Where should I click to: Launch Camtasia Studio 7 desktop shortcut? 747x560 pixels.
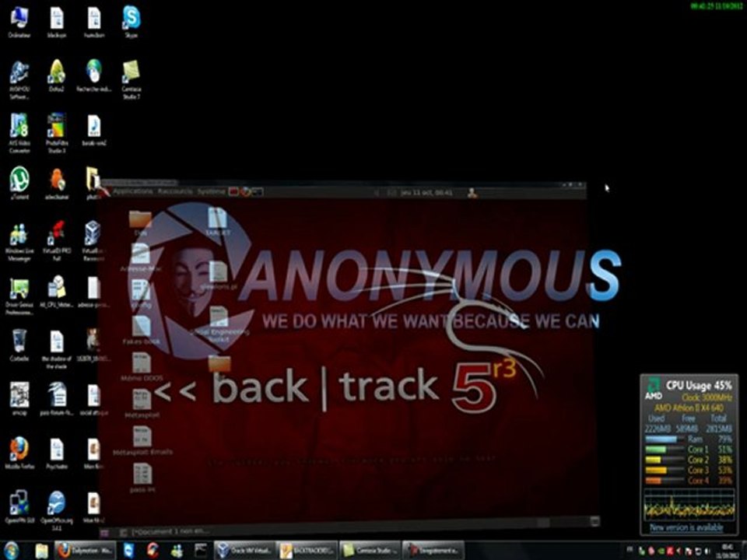[x=131, y=73]
